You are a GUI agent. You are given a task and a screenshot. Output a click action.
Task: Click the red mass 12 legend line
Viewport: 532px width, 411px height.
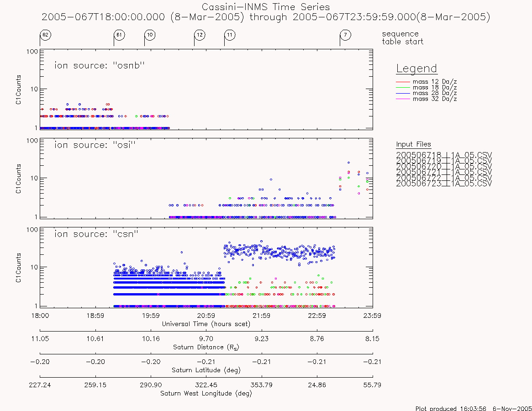click(403, 82)
